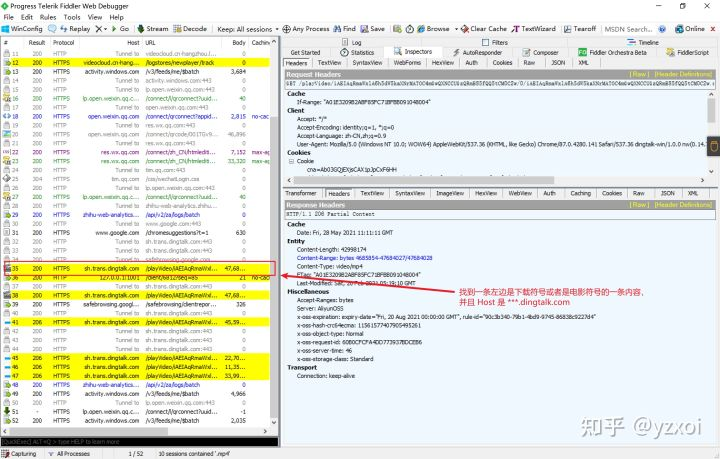Open the Help menu

click(x=116, y=17)
